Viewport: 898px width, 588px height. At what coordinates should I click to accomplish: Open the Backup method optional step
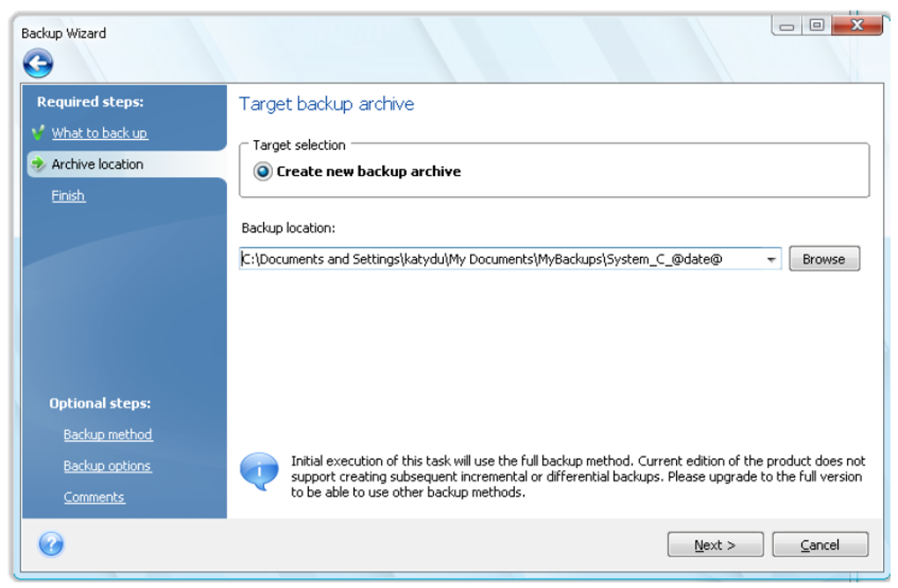point(107,435)
